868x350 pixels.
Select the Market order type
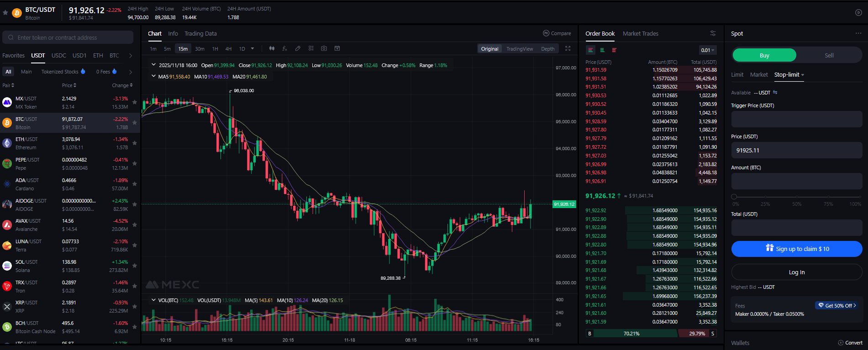[759, 75]
